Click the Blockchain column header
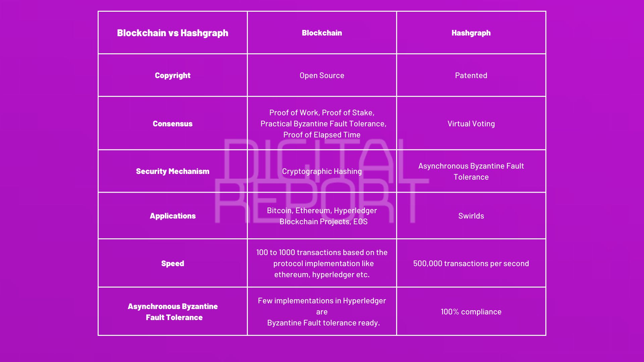This screenshot has height=362, width=644. (322, 33)
